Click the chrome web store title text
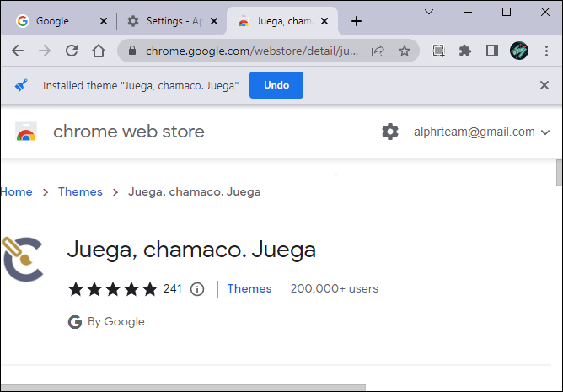This screenshot has height=392, width=563. [129, 132]
